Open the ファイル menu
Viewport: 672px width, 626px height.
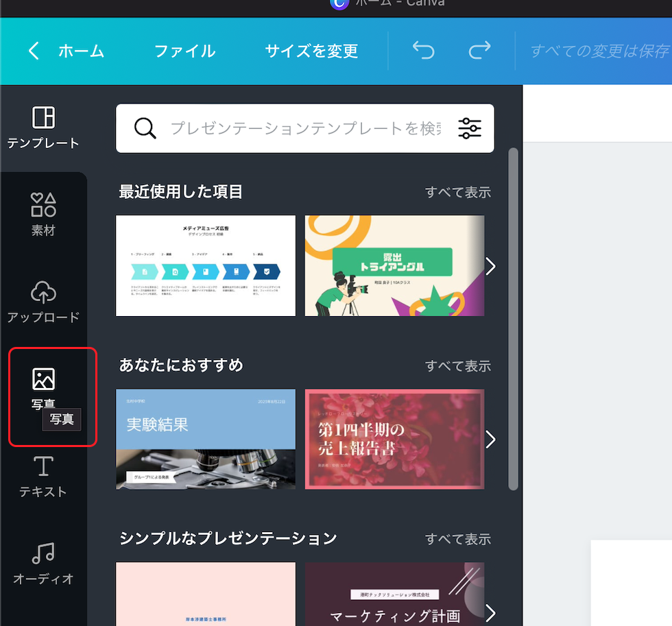[184, 51]
